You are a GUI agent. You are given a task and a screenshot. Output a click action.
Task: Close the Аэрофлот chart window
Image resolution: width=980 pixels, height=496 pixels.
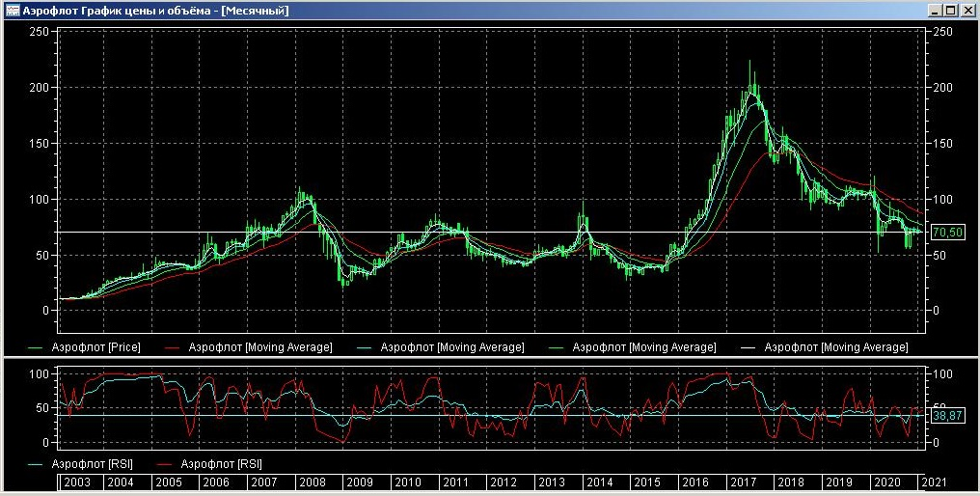coord(966,11)
